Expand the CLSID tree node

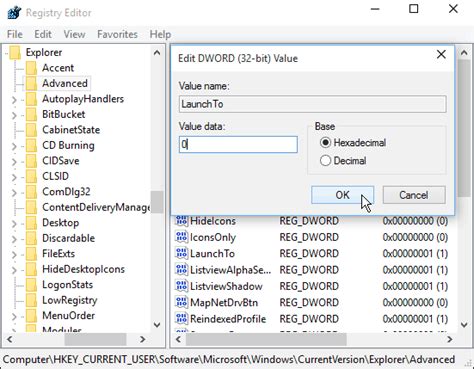point(14,177)
